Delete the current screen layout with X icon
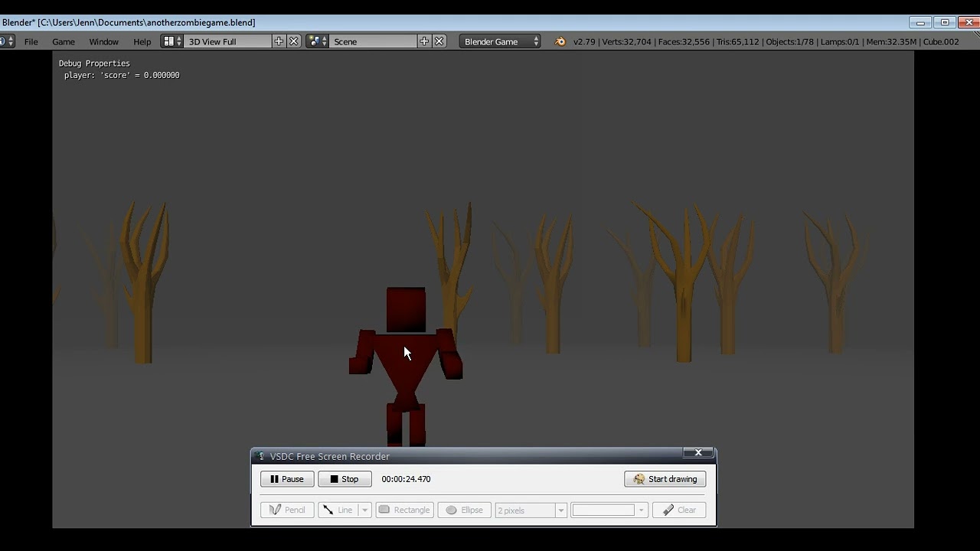 (x=293, y=41)
